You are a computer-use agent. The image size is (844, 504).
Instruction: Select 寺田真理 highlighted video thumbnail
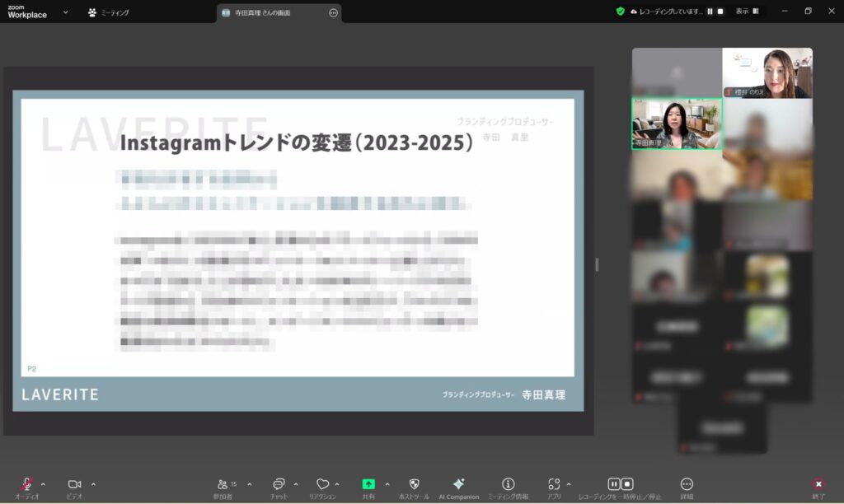(x=677, y=124)
